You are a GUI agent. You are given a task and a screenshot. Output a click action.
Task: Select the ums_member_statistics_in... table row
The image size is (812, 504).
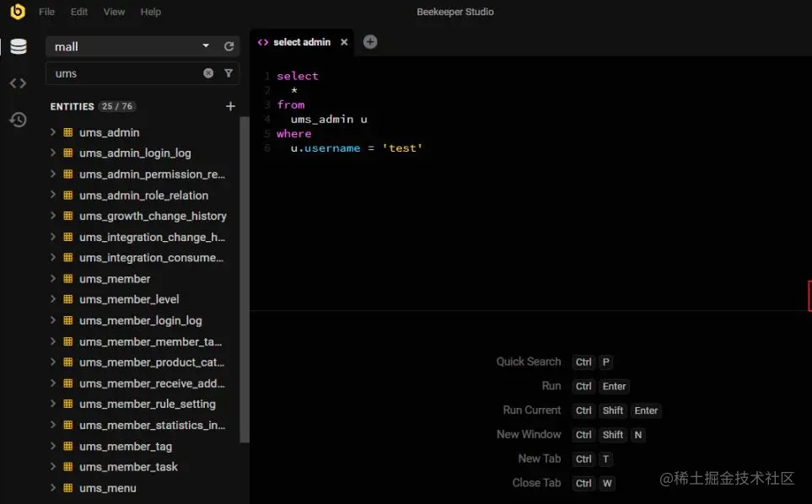tap(143, 425)
